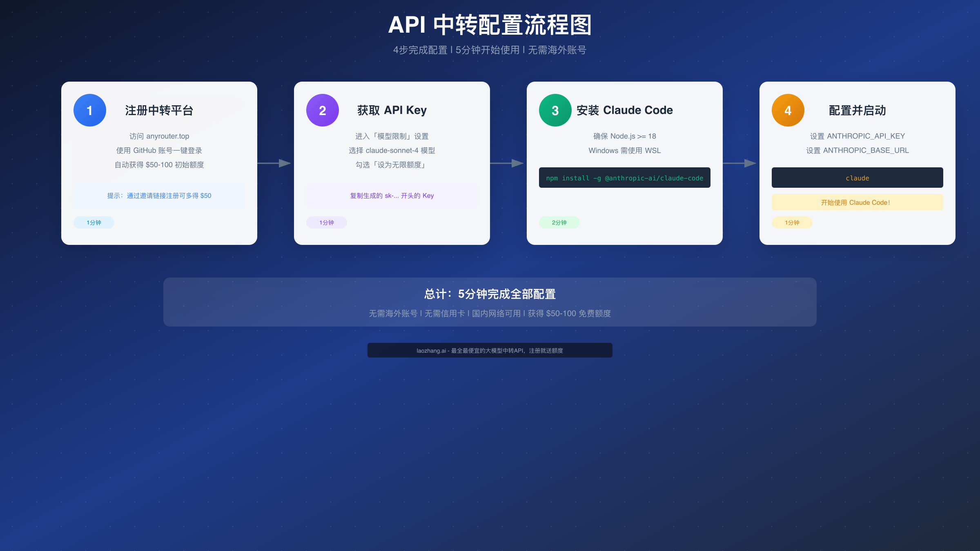Image resolution: width=980 pixels, height=551 pixels.
Task: Click the 邀请链接注册可多得 $50 tip
Action: point(159,196)
